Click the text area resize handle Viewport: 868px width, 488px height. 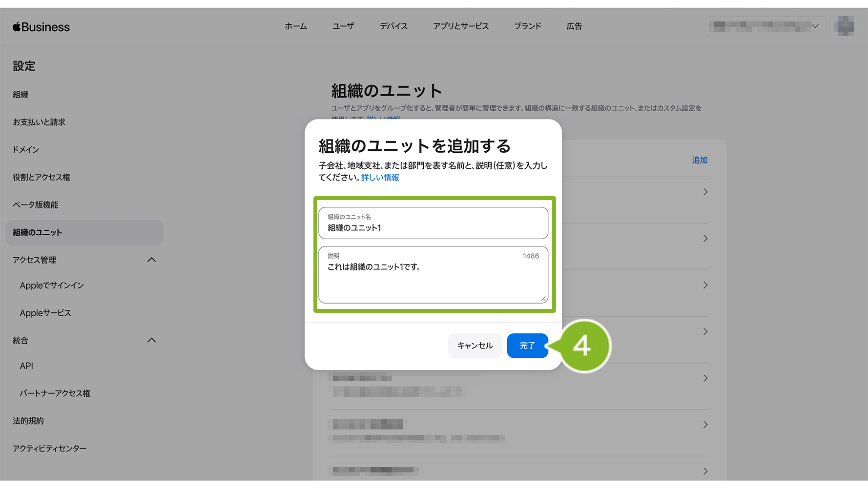543,299
